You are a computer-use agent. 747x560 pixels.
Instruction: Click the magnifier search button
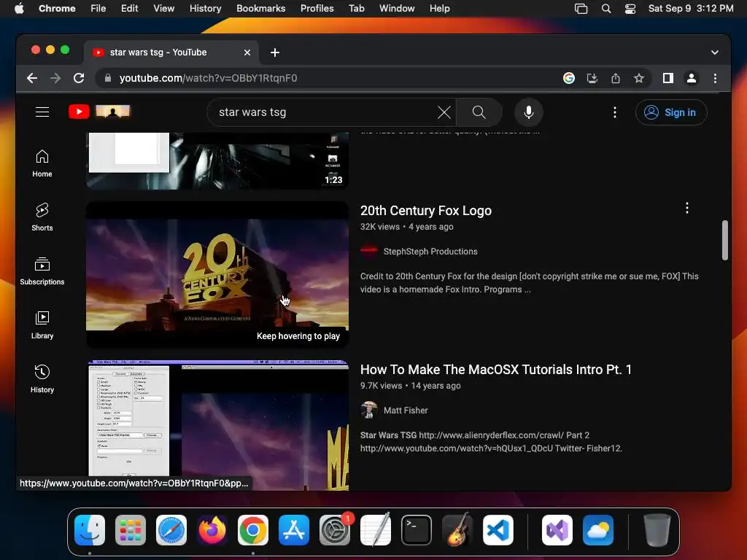(479, 112)
